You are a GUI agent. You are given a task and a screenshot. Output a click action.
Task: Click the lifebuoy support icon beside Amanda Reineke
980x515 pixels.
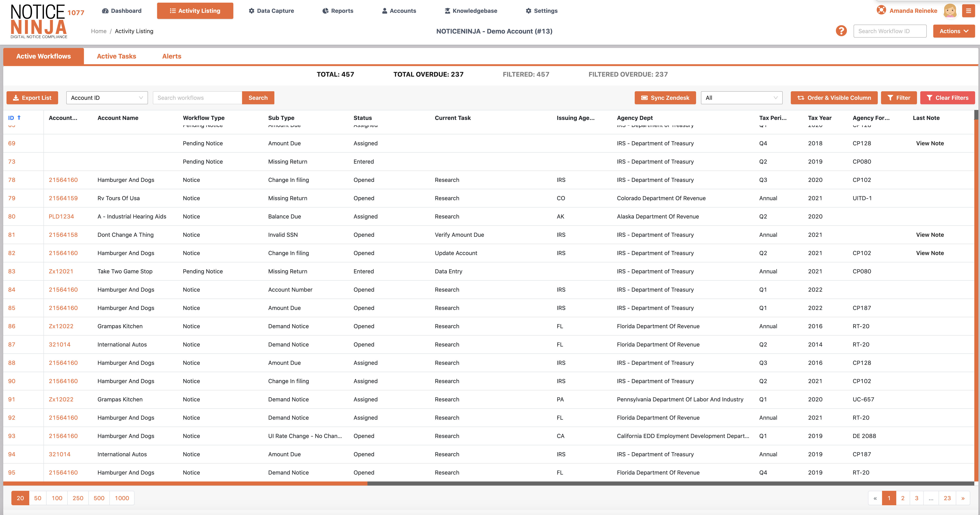click(881, 10)
